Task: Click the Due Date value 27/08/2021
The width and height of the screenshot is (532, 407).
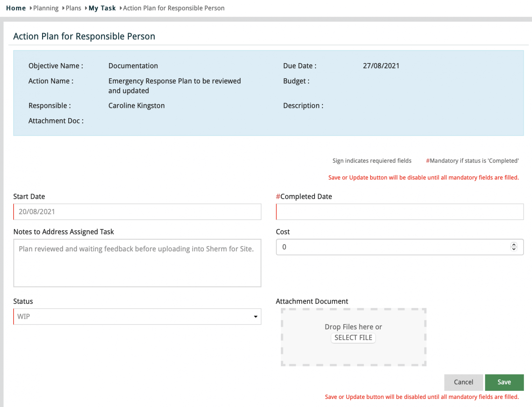Action: [381, 66]
